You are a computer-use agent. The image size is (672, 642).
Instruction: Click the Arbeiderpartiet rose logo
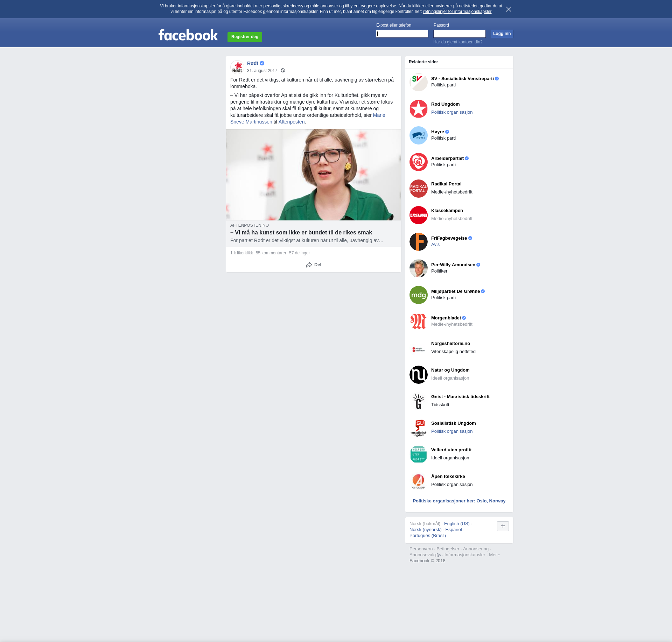point(418,162)
